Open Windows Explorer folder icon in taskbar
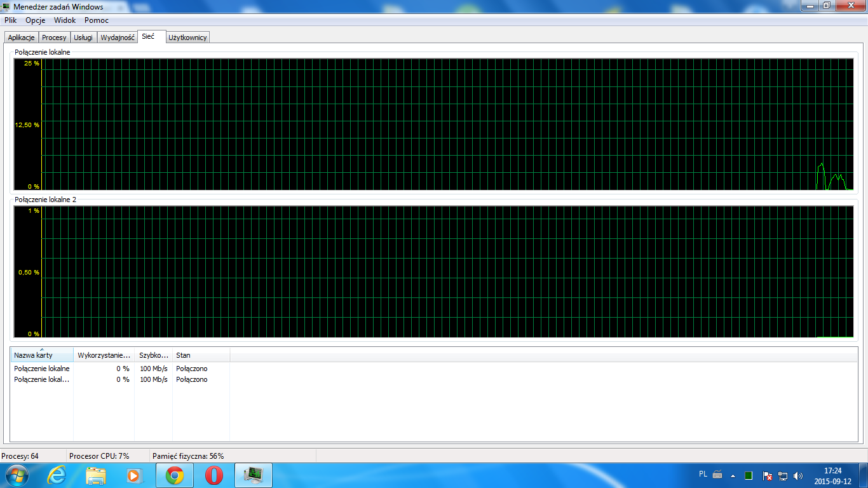This screenshot has height=488, width=868. 96,475
